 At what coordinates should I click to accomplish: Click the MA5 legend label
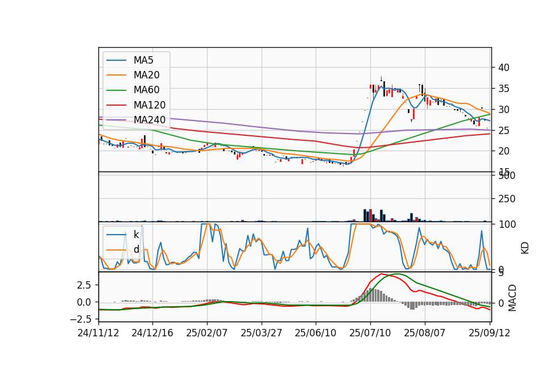pos(143,60)
